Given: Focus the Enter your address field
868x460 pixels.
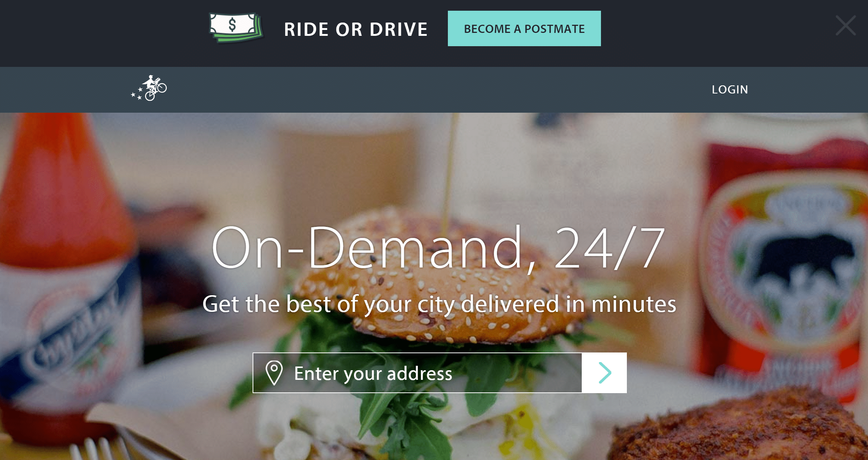Looking at the screenshot, I should point(417,373).
